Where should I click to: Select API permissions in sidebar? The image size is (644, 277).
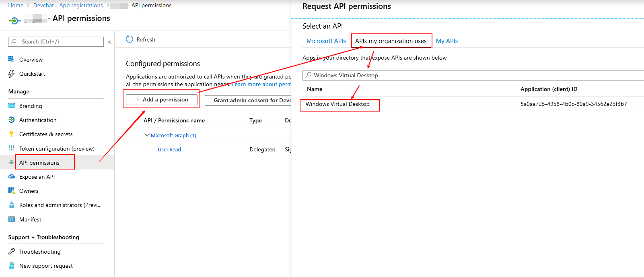tap(39, 163)
